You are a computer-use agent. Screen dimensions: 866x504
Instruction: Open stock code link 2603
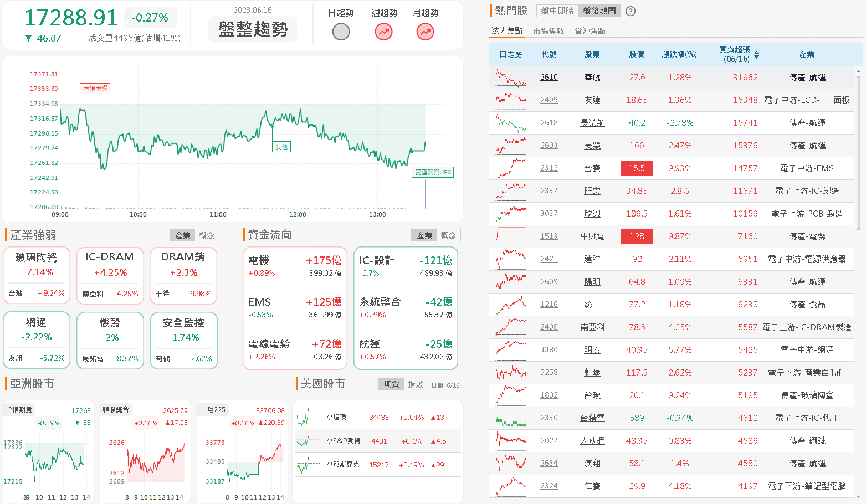point(549,146)
